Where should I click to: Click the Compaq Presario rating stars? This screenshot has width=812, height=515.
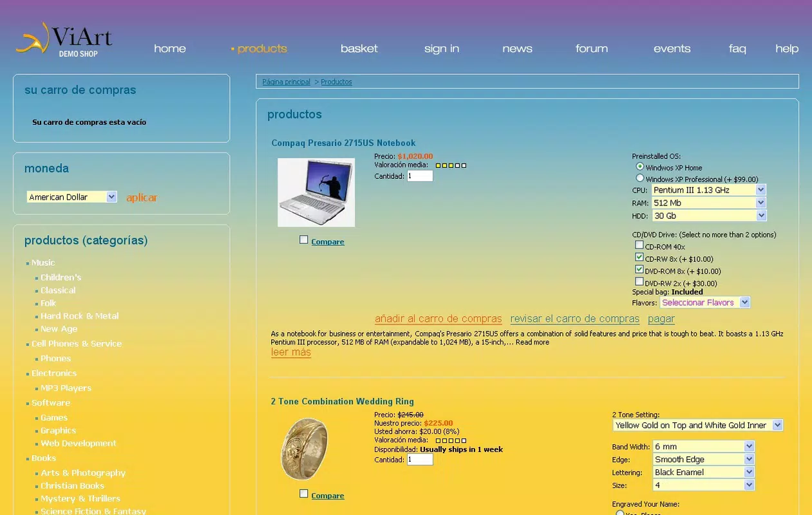(451, 165)
